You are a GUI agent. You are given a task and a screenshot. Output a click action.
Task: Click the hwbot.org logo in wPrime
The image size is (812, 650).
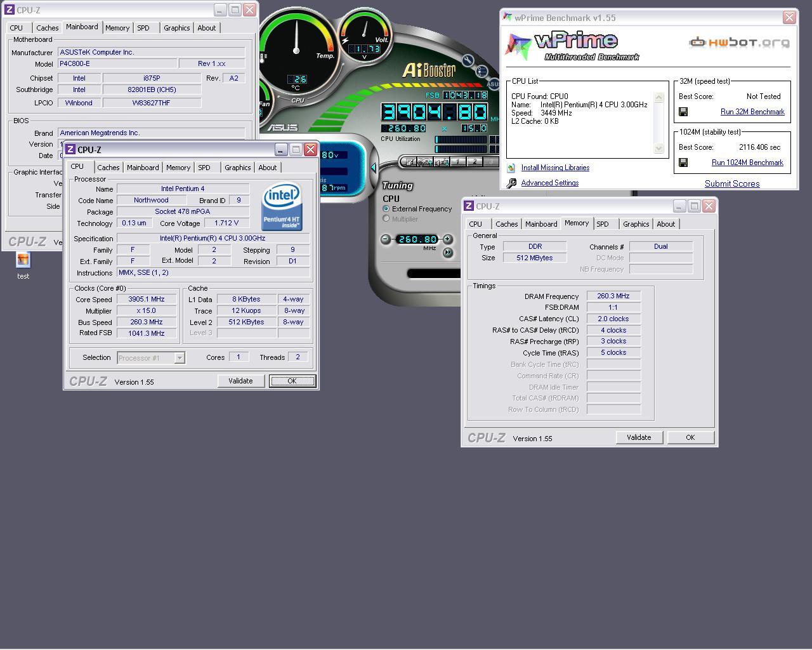739,43
